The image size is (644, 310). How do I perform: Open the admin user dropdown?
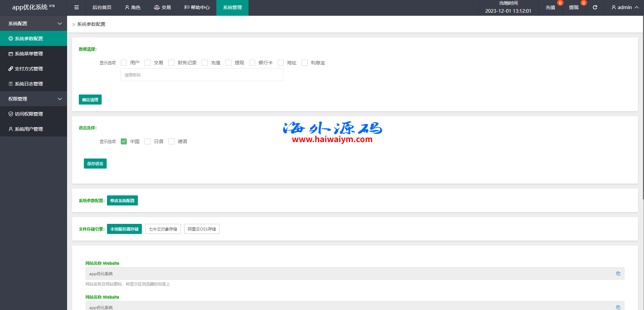(x=625, y=7)
